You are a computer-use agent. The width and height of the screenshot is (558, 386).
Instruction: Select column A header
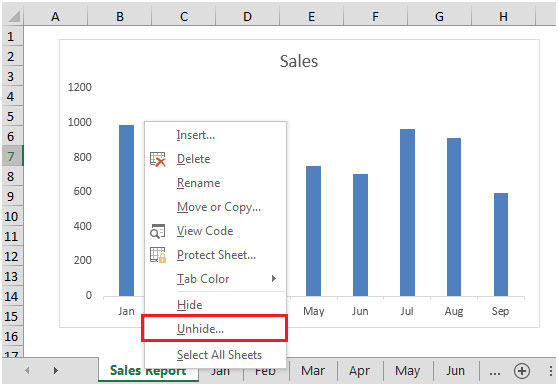pyautogui.click(x=55, y=16)
